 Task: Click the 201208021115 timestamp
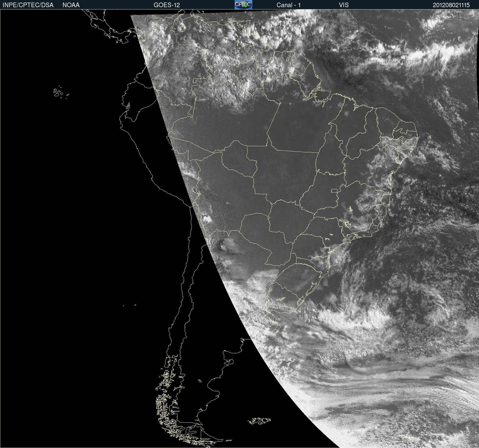pyautogui.click(x=451, y=5)
